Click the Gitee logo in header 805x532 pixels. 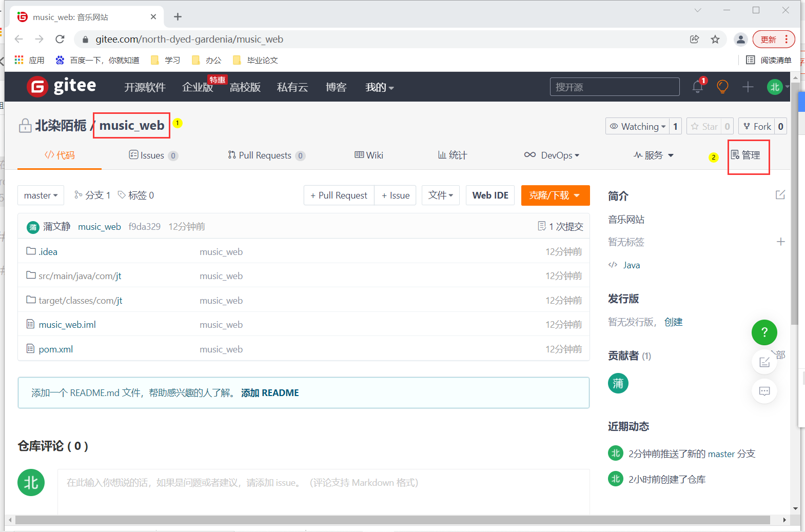[61, 86]
